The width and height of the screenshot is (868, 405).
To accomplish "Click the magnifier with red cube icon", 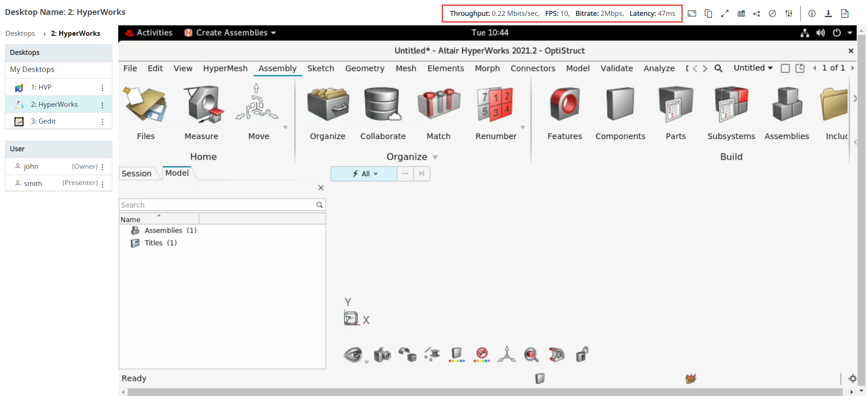I will point(531,354).
